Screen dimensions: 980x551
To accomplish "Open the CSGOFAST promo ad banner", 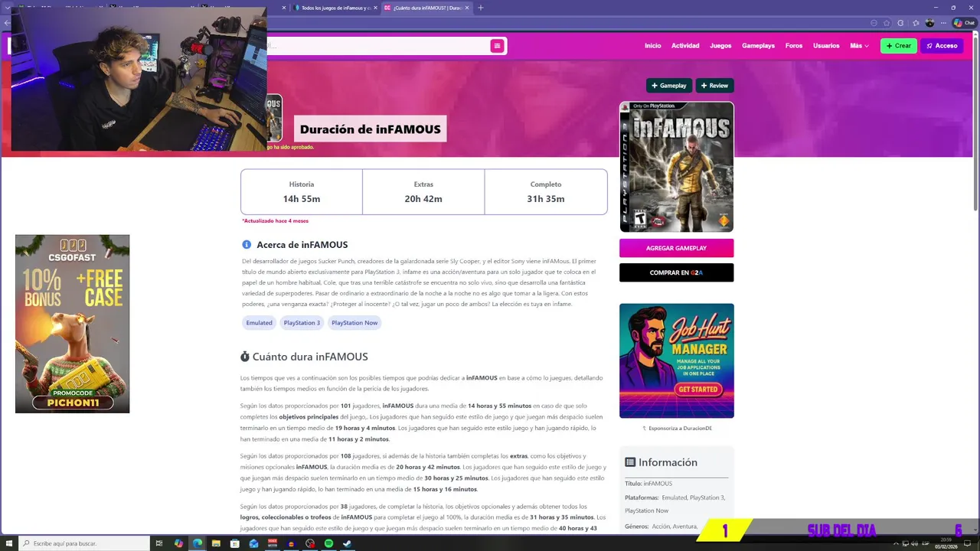I will click(x=73, y=324).
